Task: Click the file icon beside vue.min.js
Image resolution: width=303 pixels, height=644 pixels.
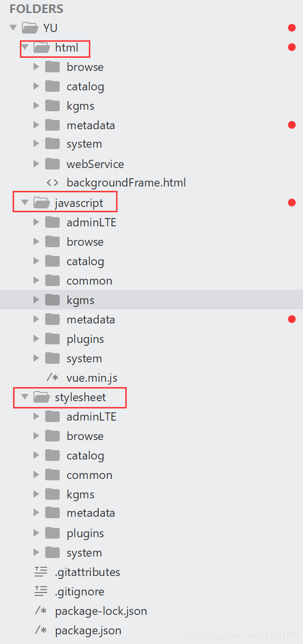Action: pyautogui.click(x=52, y=377)
